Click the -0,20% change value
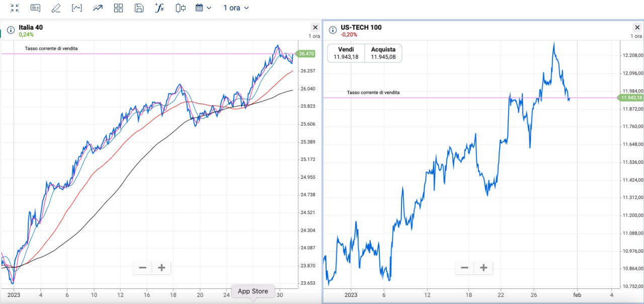This screenshot has width=644, height=304. click(349, 35)
